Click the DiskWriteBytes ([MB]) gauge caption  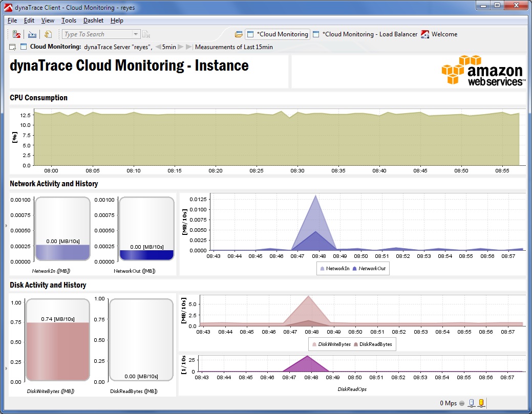[x=51, y=391]
